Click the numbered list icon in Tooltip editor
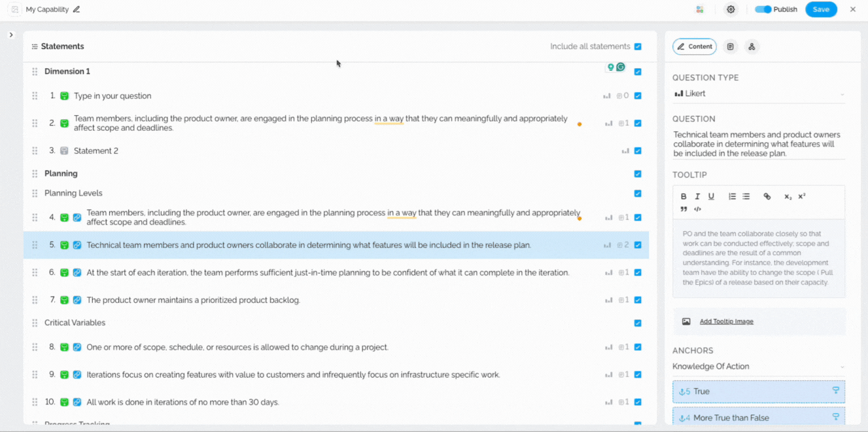This screenshot has height=432, width=868. [732, 196]
